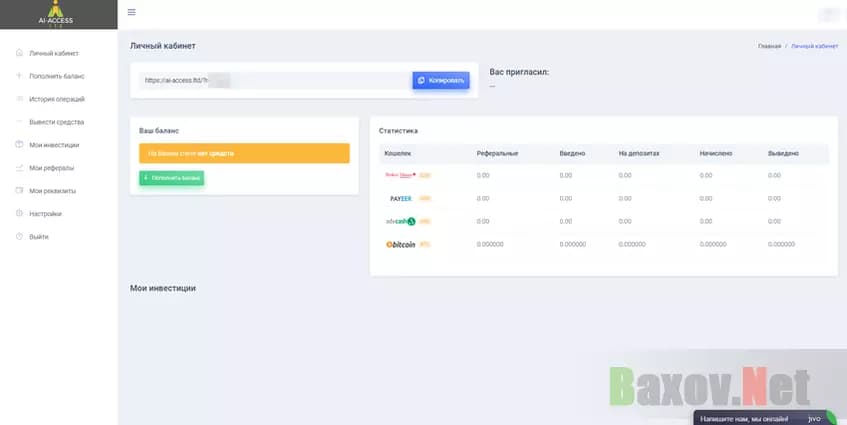Viewport: 847px width, 425px height.
Task: Click the Bitcoin wallet logo
Action: click(x=401, y=244)
